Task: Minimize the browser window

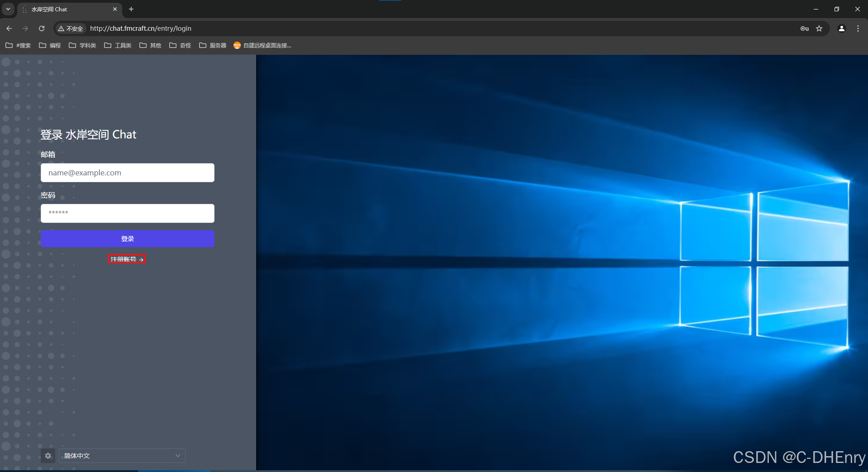Action: point(816,9)
